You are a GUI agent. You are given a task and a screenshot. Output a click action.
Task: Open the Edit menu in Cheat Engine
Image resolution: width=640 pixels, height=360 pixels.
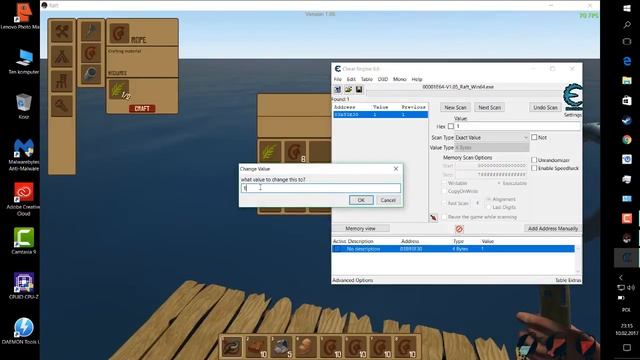click(351, 79)
